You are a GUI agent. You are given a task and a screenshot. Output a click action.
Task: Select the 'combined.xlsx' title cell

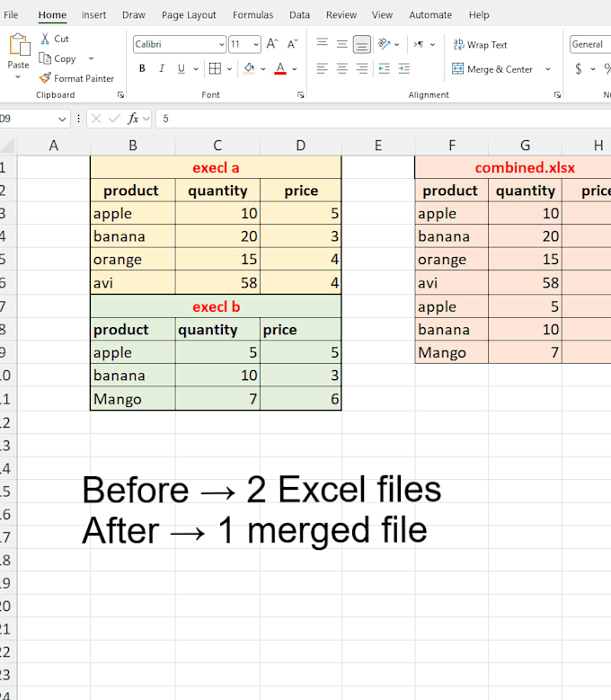point(513,167)
